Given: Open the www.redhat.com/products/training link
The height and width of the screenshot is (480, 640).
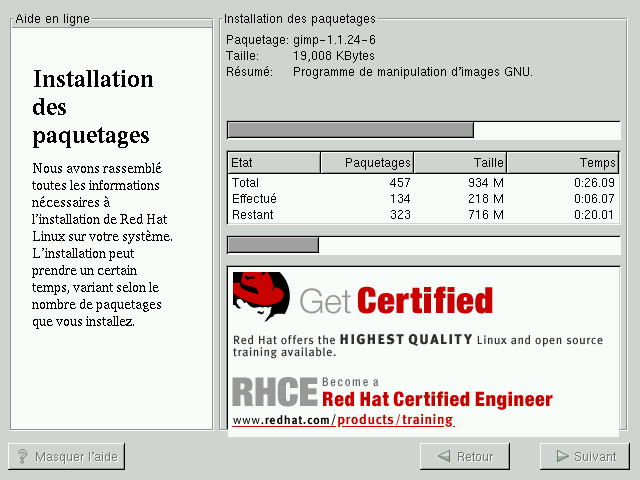Looking at the screenshot, I should coord(343,420).
